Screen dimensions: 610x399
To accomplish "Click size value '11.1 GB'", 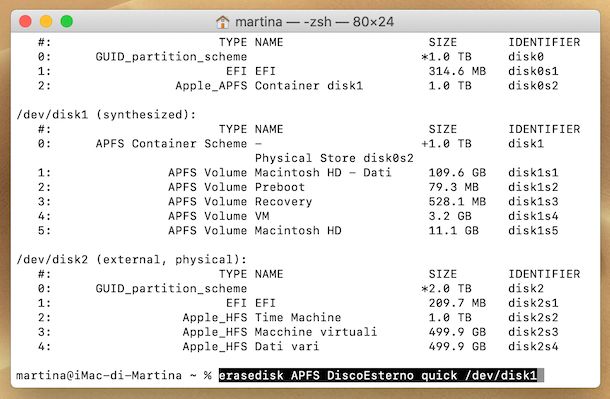I will click(x=454, y=231).
